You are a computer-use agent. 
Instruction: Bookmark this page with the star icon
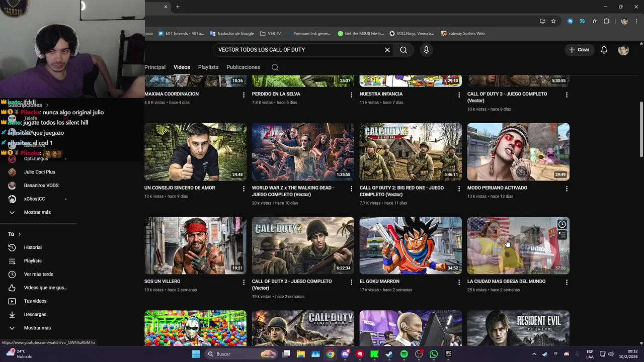553,21
